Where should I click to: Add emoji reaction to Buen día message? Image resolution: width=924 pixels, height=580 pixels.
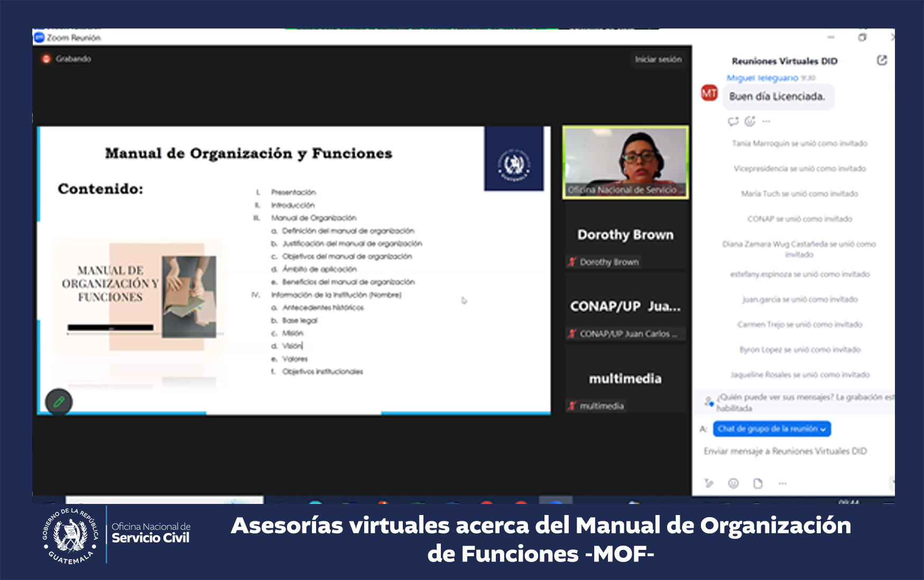(750, 121)
